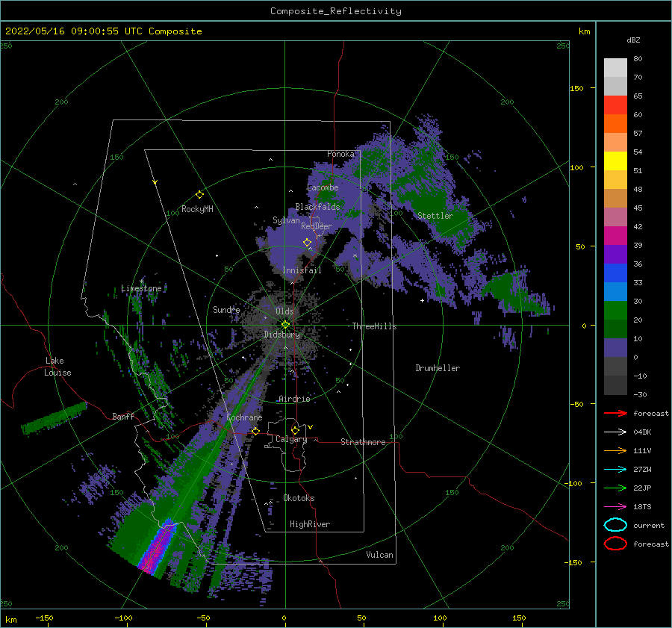Viewport: 672px width, 628px height.
Task: Pick the 42 dBZ magenta color swatch
Action: click(615, 236)
